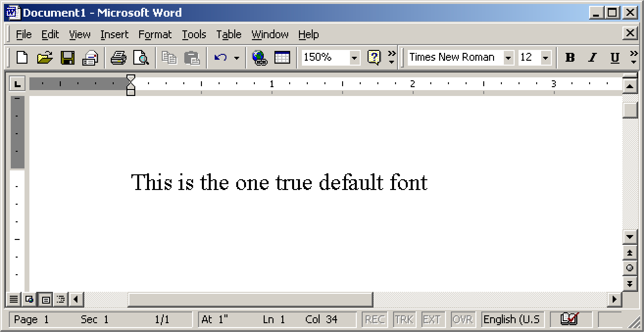Save the document with the floppy disk icon
644x332 pixels.
[67, 58]
